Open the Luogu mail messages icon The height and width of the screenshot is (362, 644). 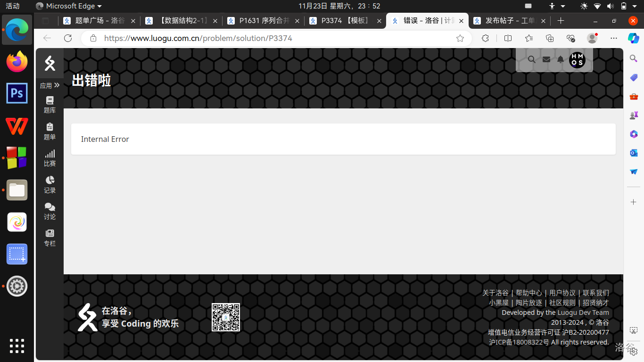pos(546,59)
